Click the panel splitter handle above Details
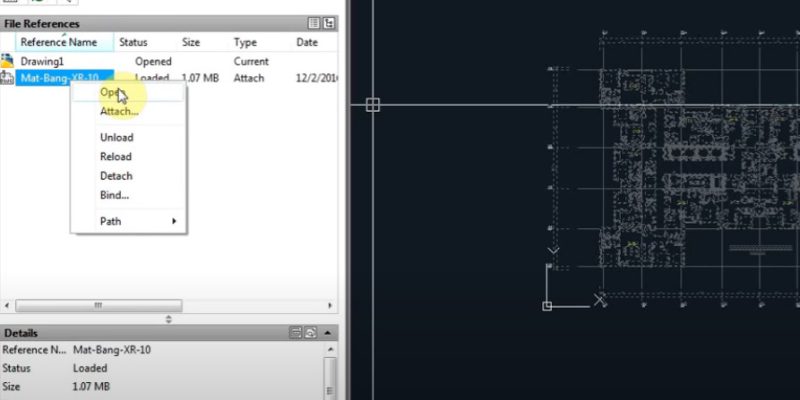Image resolution: width=800 pixels, height=400 pixels. coord(168,318)
